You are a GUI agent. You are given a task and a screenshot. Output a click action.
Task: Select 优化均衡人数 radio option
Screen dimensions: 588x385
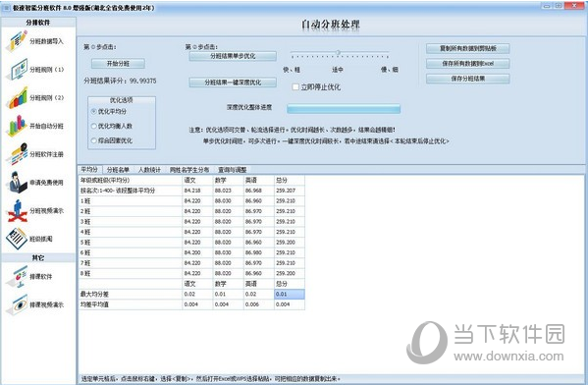(94, 126)
